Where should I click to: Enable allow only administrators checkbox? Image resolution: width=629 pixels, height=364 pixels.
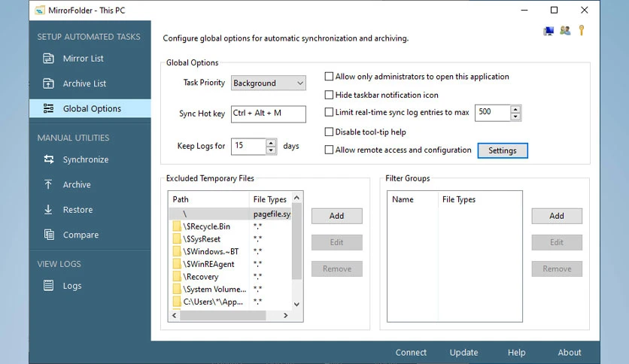coord(329,76)
